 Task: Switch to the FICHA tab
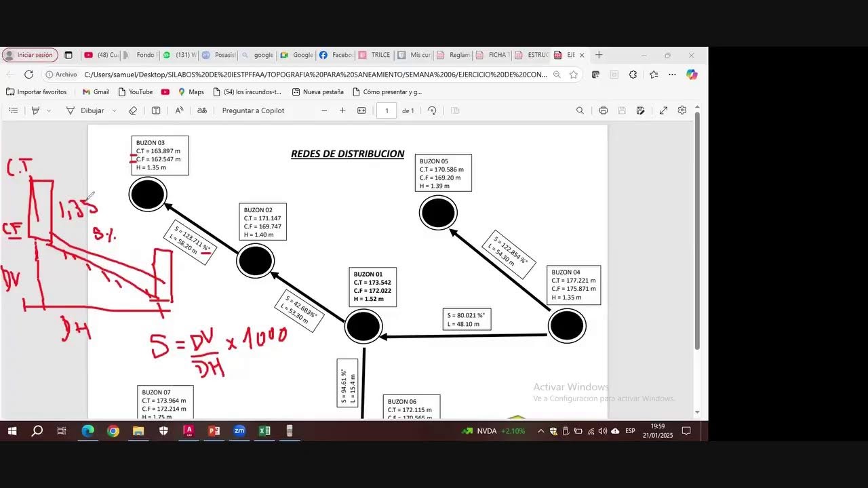(x=492, y=55)
